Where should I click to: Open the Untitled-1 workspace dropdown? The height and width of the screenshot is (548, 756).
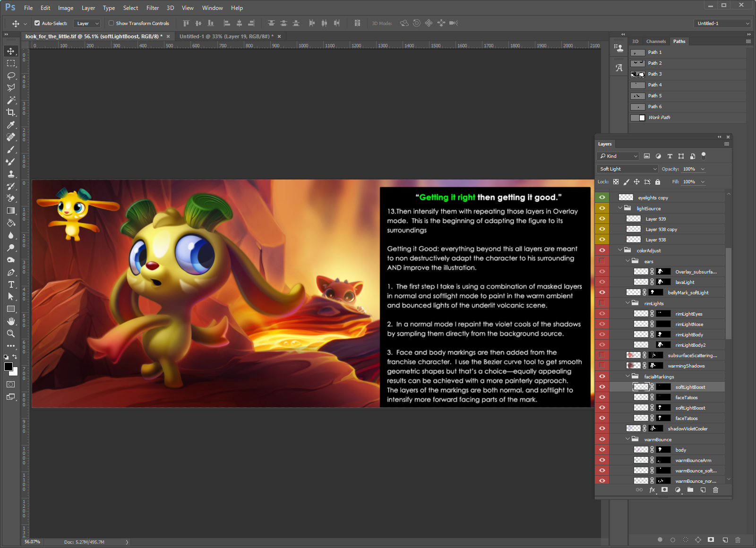pyautogui.click(x=723, y=23)
